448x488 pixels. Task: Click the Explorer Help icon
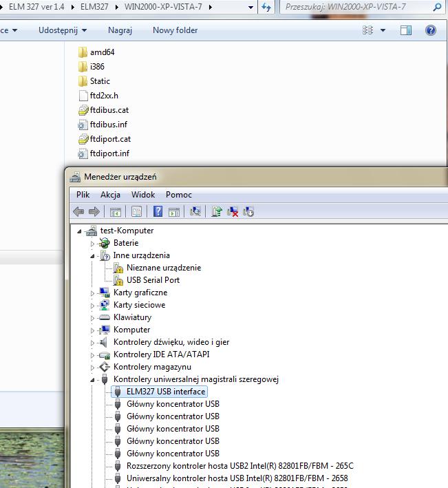431,30
